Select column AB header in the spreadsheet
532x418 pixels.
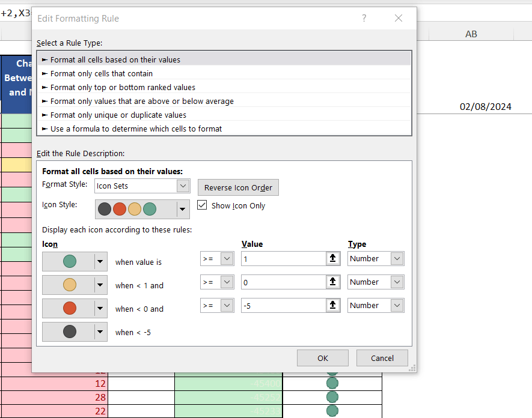coord(471,34)
